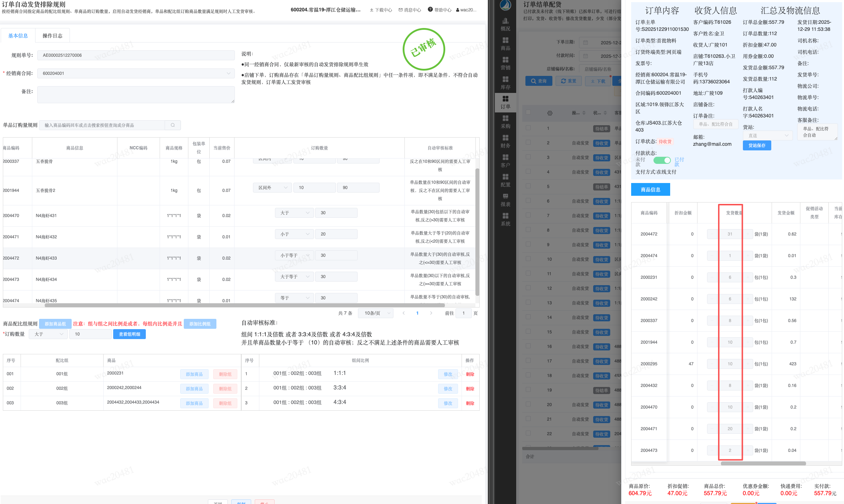Open the 货站 直送 dropdown

click(x=768, y=135)
